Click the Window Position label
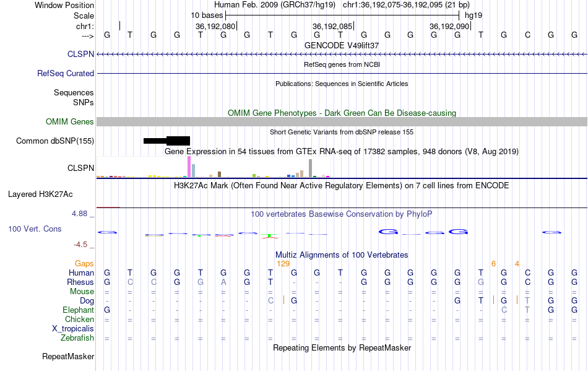The height and width of the screenshot is (371, 588). (x=64, y=5)
